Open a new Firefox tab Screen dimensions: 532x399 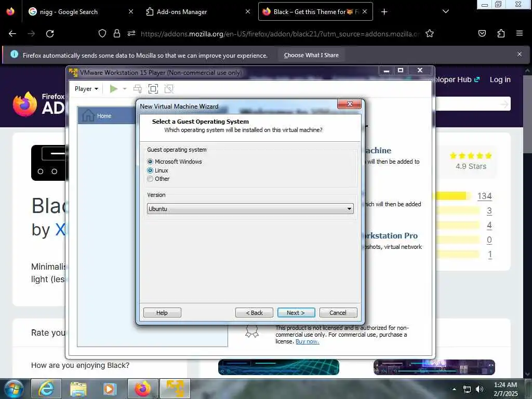(x=384, y=12)
